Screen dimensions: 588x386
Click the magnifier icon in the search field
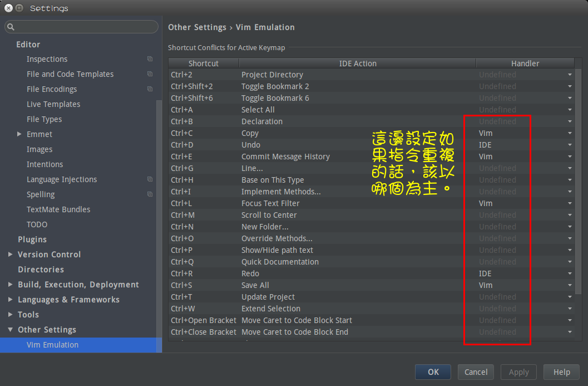[10, 26]
